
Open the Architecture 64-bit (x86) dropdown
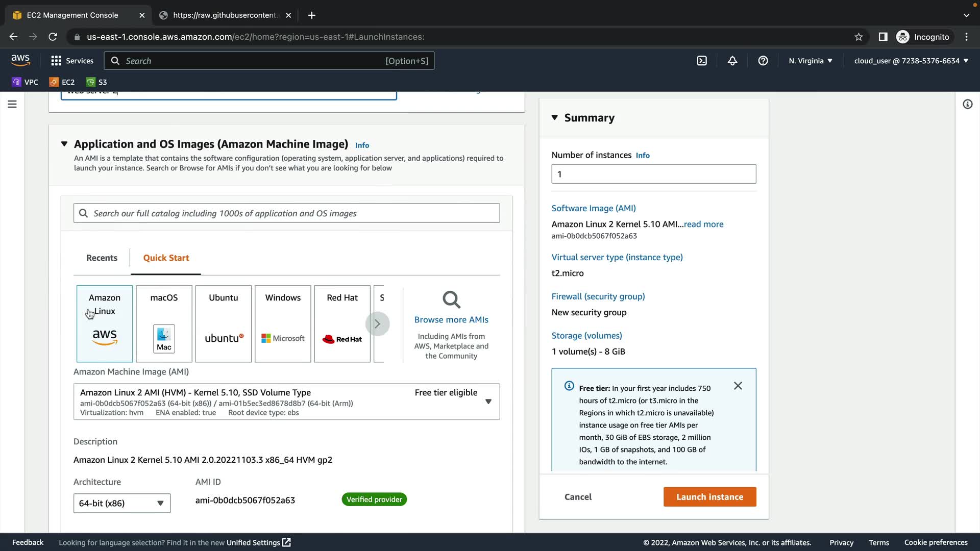click(122, 503)
